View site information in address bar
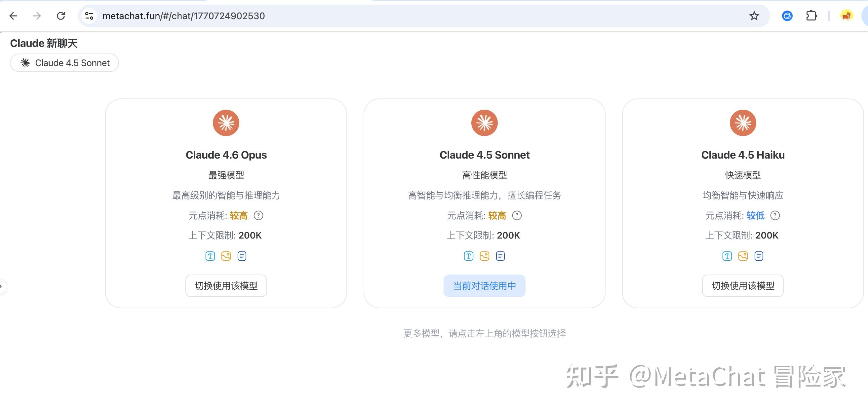This screenshot has width=868, height=411. [x=89, y=16]
